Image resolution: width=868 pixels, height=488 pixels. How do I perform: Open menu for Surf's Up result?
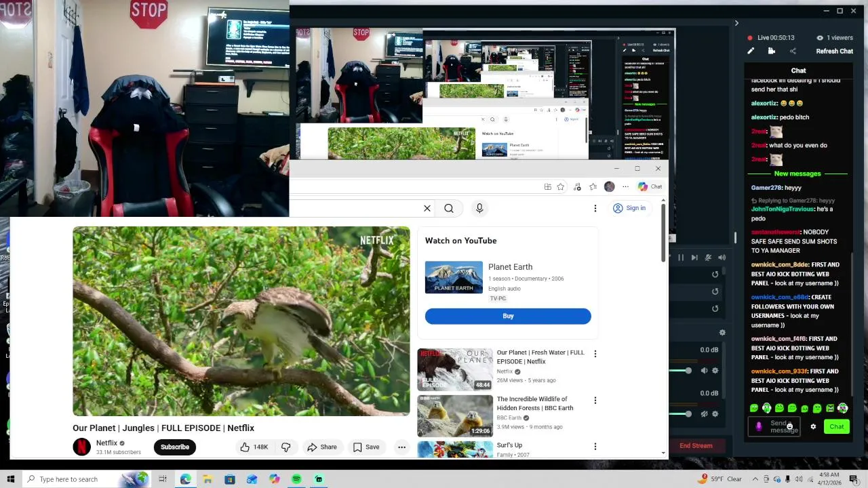pos(595,447)
